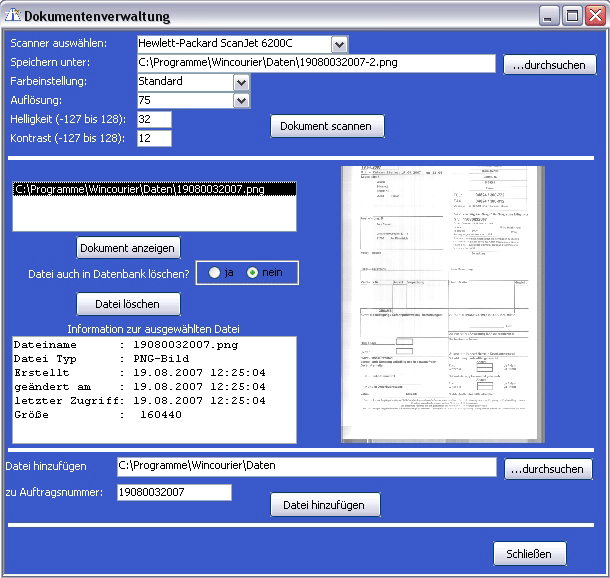Click the Schließen button
Screen dimensions: 610x578
529,554
